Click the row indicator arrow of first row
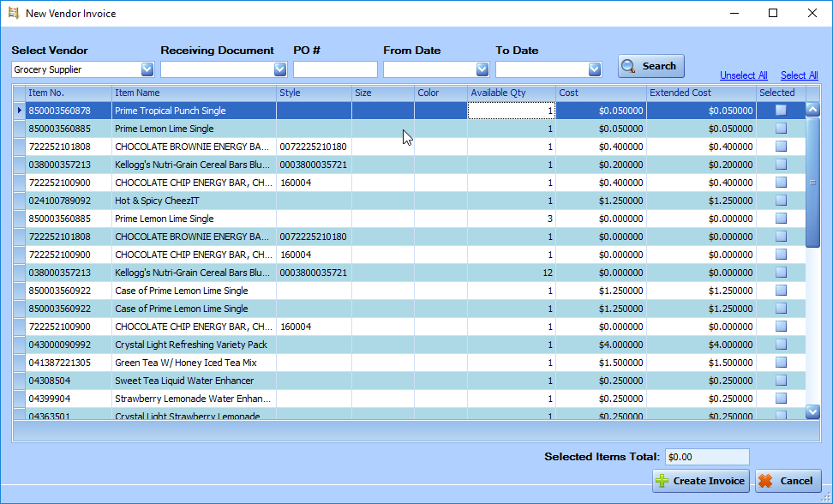The width and height of the screenshot is (833, 504). pos(19,111)
